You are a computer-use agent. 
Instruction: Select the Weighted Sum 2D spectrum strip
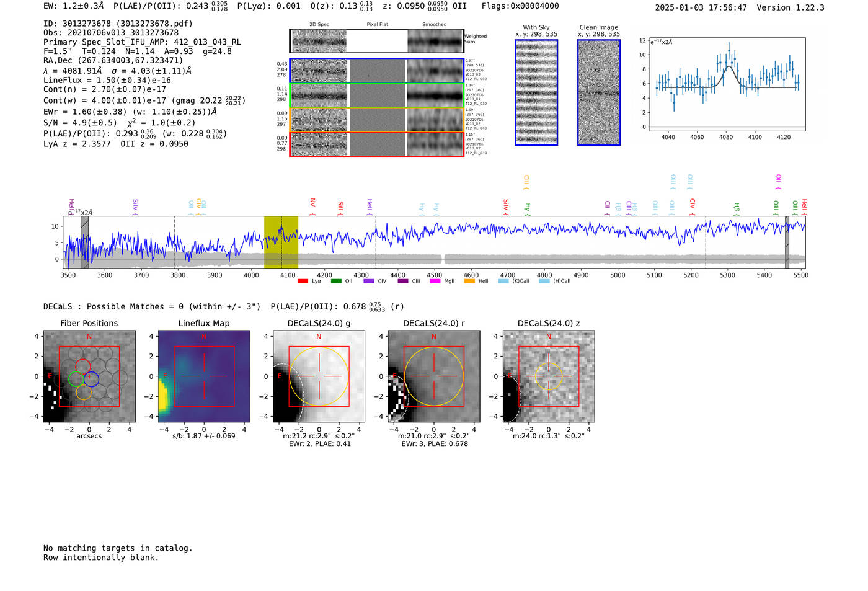[x=377, y=41]
